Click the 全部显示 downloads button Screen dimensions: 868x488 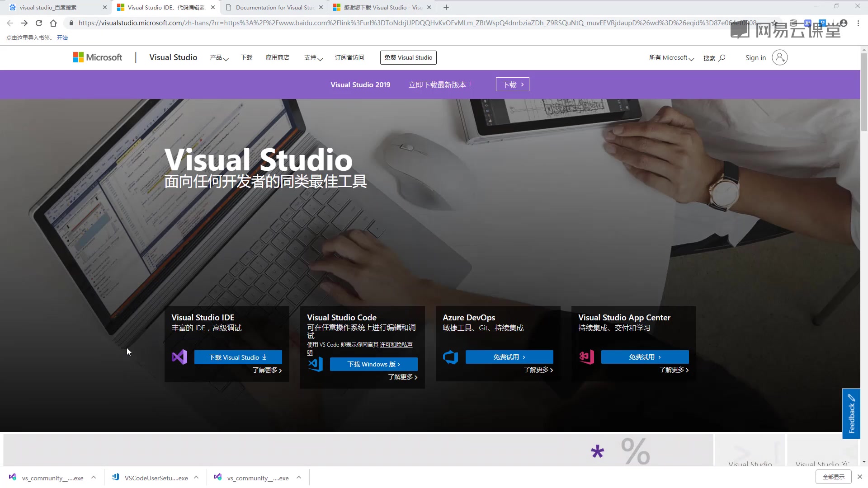click(834, 477)
